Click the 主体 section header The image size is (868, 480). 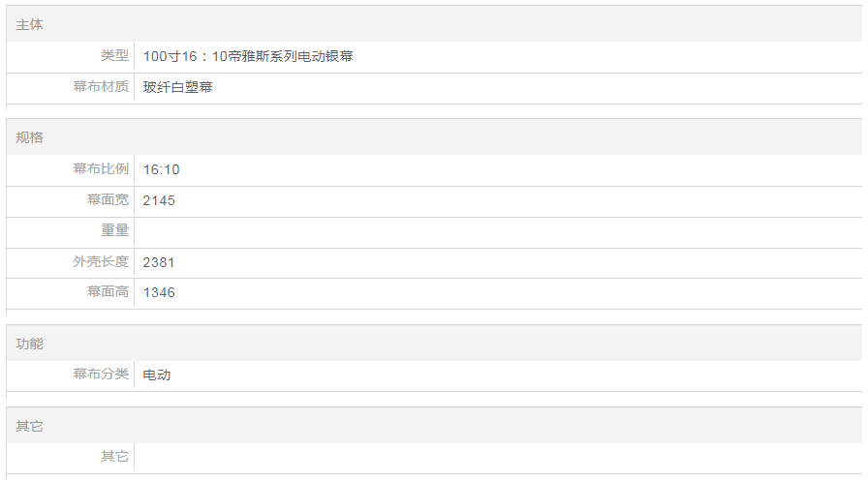tap(30, 24)
